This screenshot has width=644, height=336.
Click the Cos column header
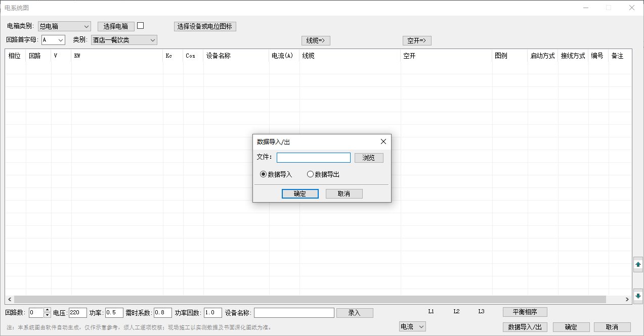[x=193, y=56]
